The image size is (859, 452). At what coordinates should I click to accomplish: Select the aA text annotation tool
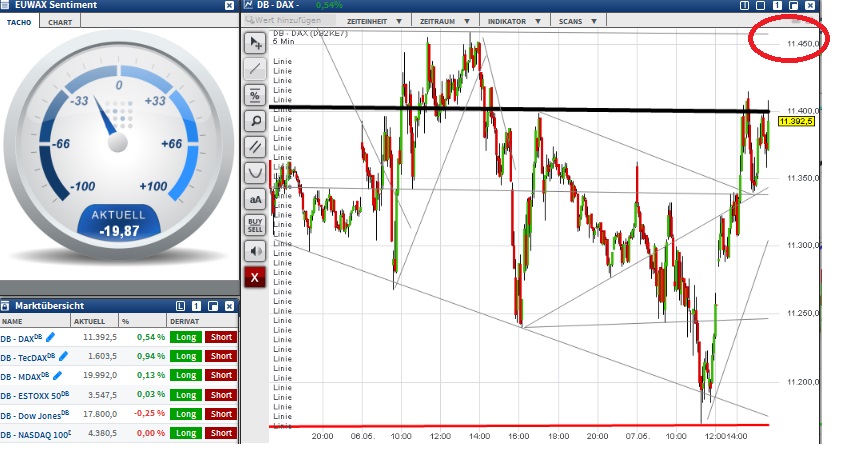pos(255,199)
